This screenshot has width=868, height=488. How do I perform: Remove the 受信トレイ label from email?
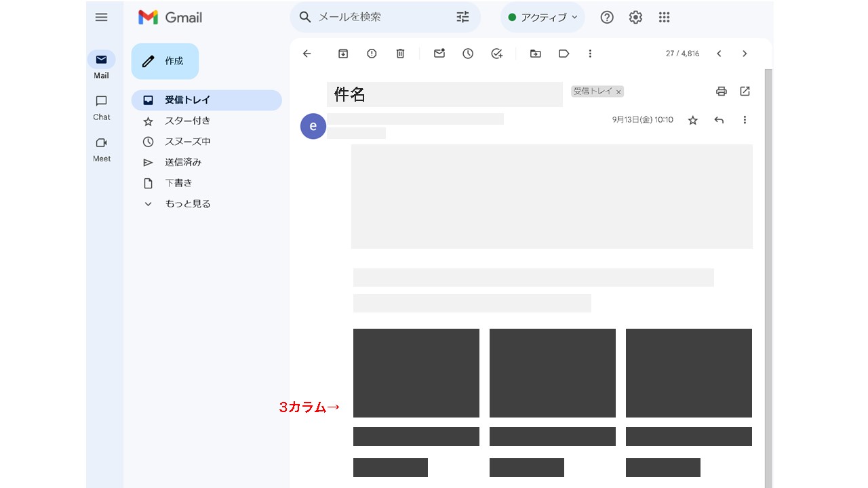pos(618,92)
